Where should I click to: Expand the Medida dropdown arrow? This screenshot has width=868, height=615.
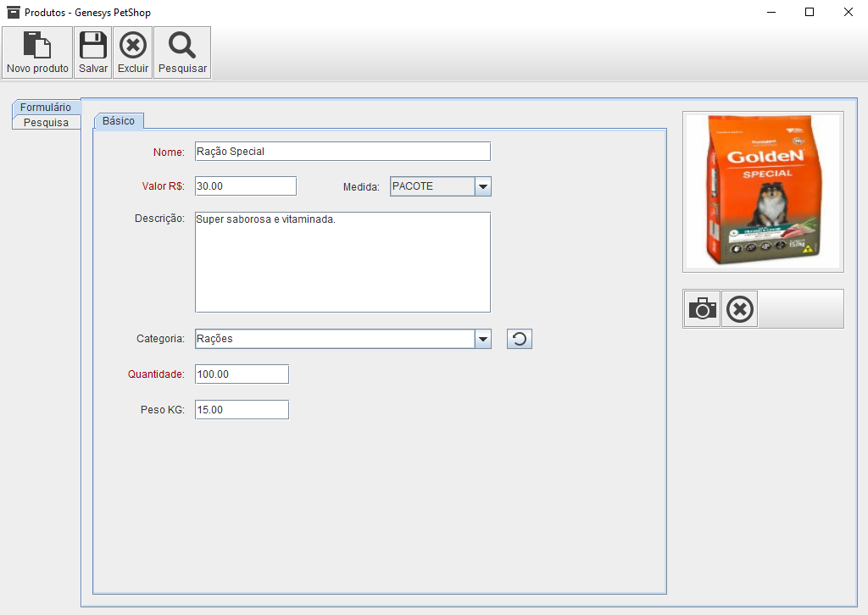coord(482,186)
